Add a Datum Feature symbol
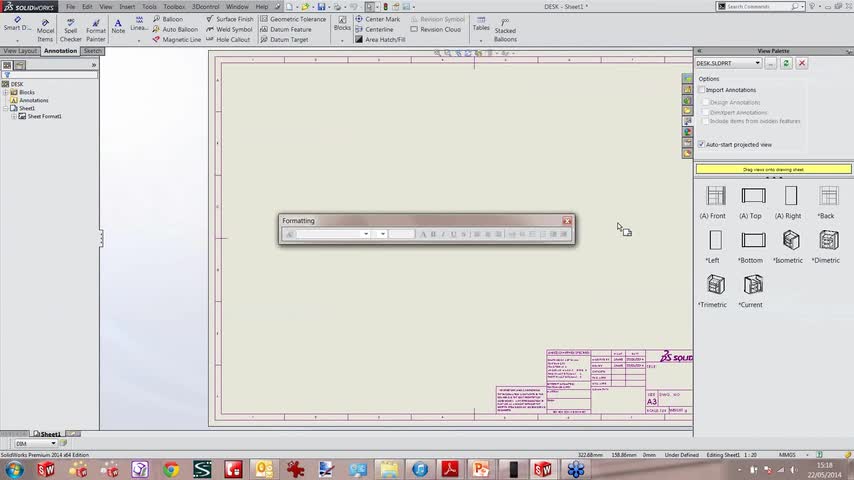The width and height of the screenshot is (854, 480). [286, 29]
